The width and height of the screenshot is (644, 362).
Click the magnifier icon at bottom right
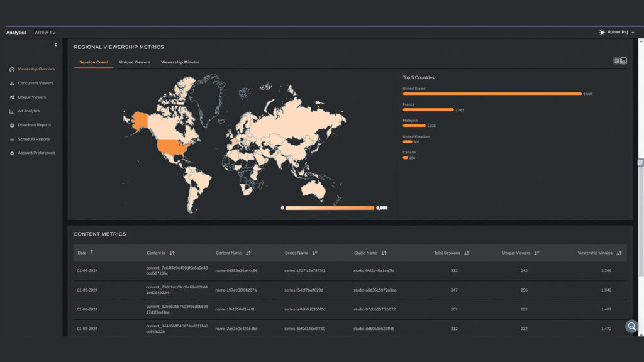coord(631,326)
